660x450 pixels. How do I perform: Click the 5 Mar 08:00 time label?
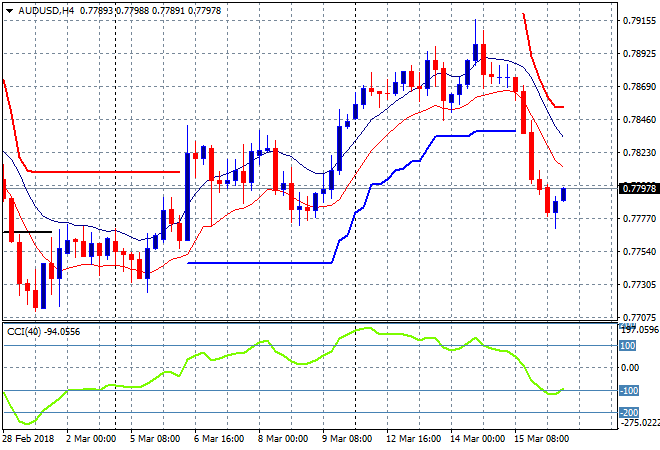155,439
